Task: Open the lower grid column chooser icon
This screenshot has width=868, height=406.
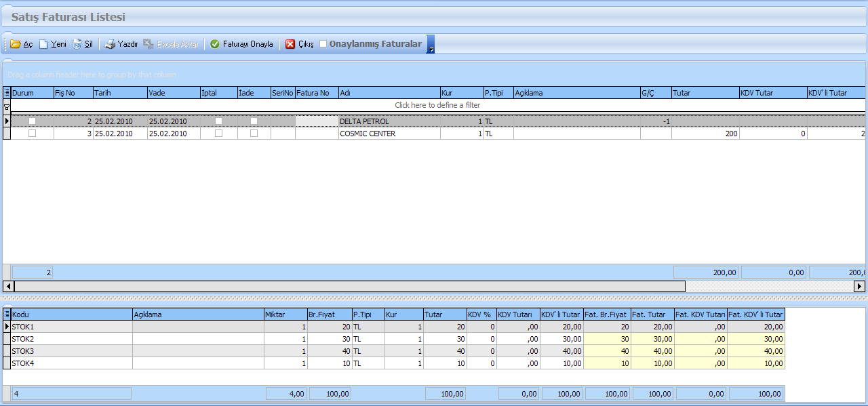Action: tap(7, 314)
